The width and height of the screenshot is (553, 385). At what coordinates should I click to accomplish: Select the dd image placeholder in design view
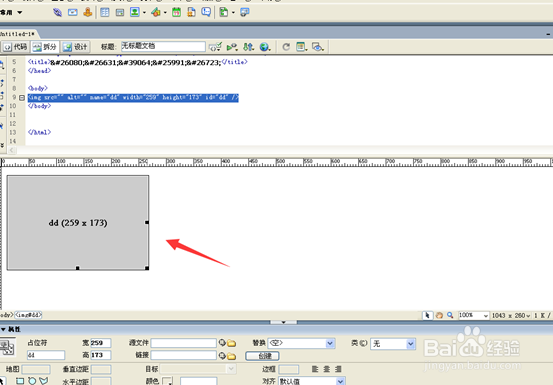(x=78, y=223)
